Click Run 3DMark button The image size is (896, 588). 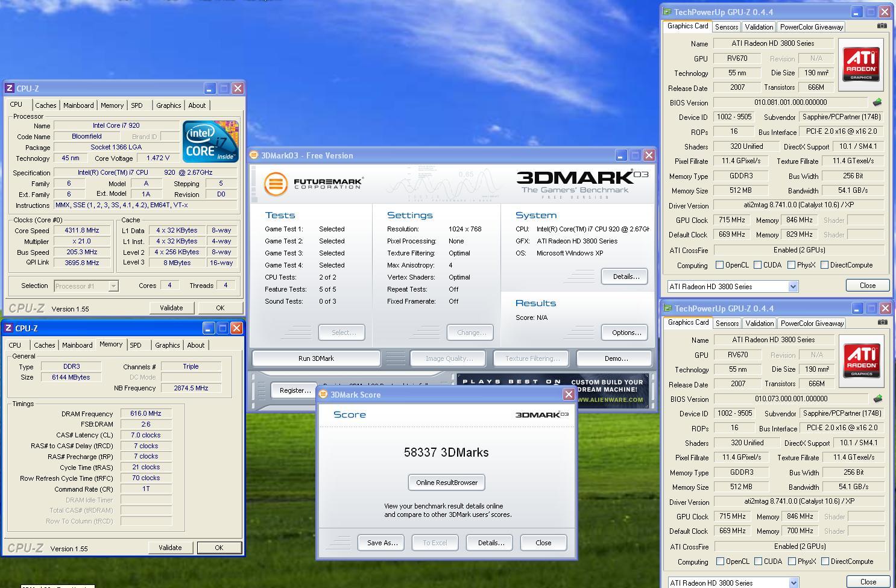[316, 358]
